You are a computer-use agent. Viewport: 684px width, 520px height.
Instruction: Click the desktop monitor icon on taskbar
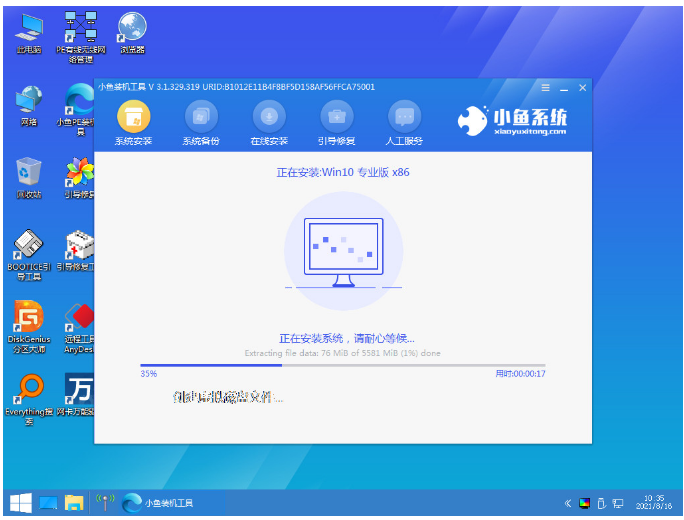click(48, 503)
